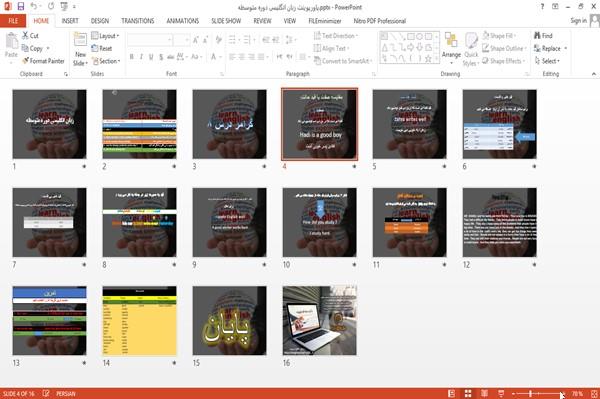The width and height of the screenshot is (600, 399).
Task: Open the TRANSITIONS ribbon tab
Action: pyautogui.click(x=138, y=21)
